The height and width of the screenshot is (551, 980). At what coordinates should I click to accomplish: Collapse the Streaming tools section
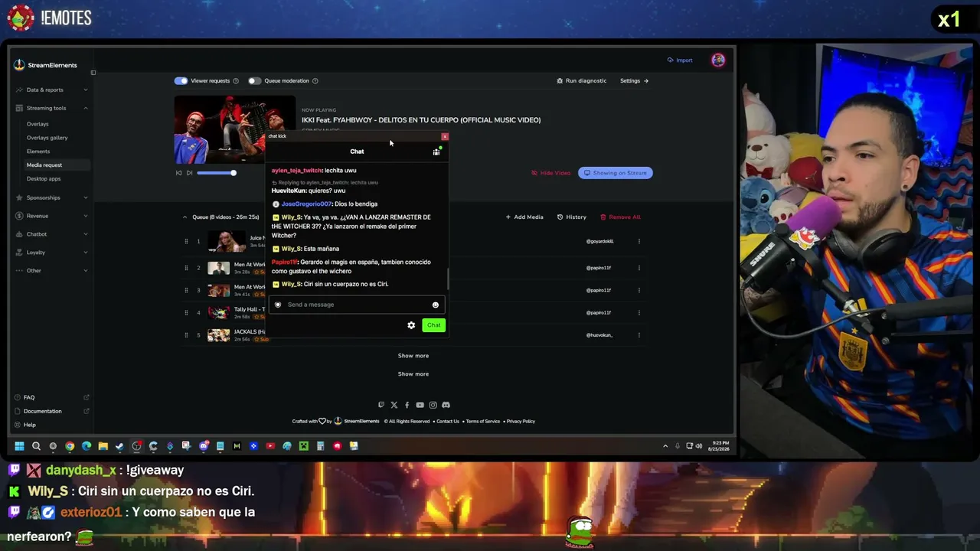coord(51,109)
